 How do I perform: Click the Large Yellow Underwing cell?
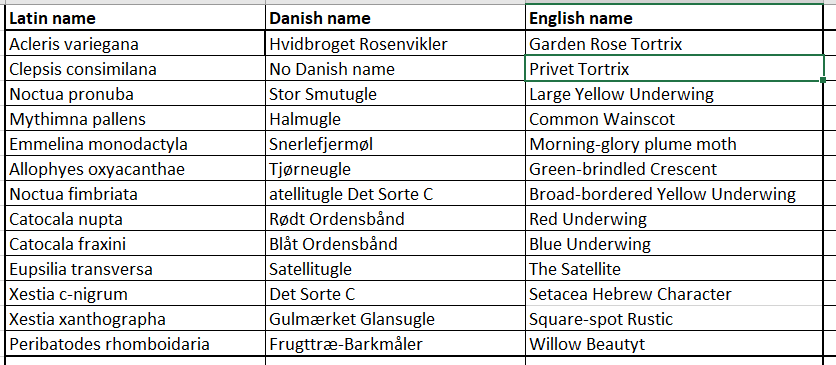(674, 94)
